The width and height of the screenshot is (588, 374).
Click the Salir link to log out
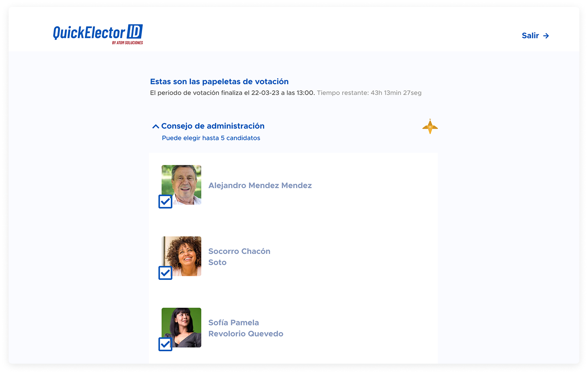pyautogui.click(x=530, y=36)
